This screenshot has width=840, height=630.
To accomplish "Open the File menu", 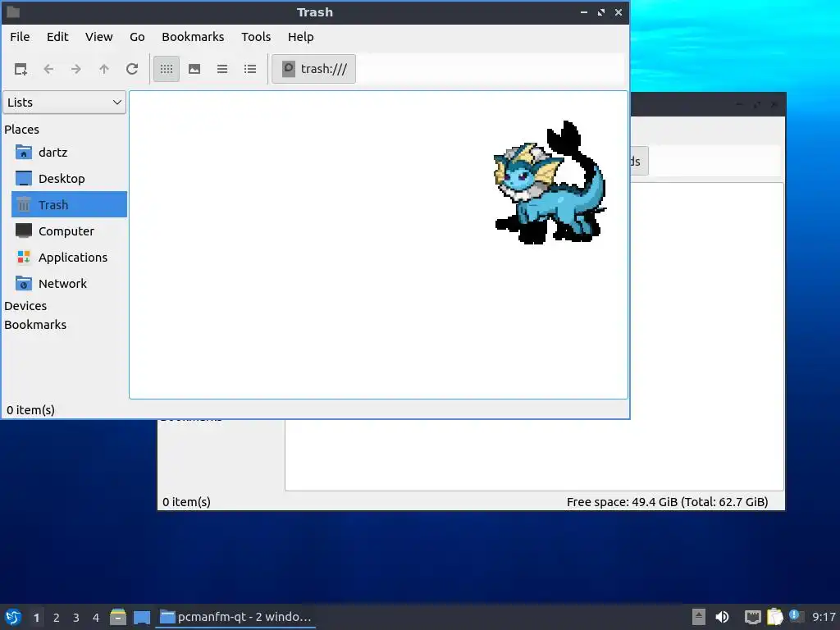I will click(20, 37).
